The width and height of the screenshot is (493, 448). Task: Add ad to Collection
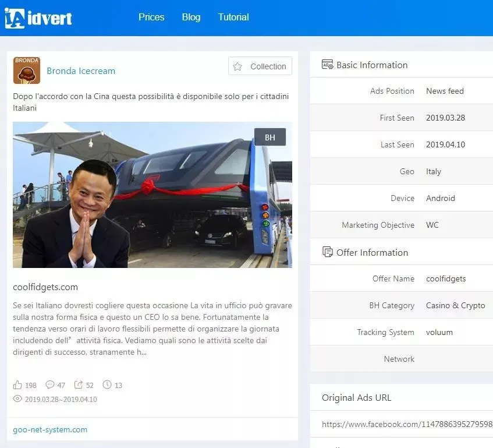[260, 66]
